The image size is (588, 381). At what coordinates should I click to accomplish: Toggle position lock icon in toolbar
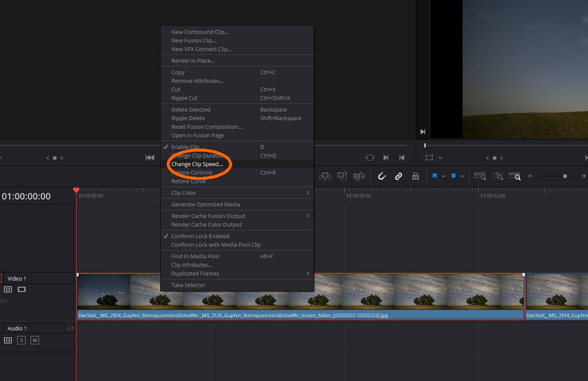[x=415, y=176]
